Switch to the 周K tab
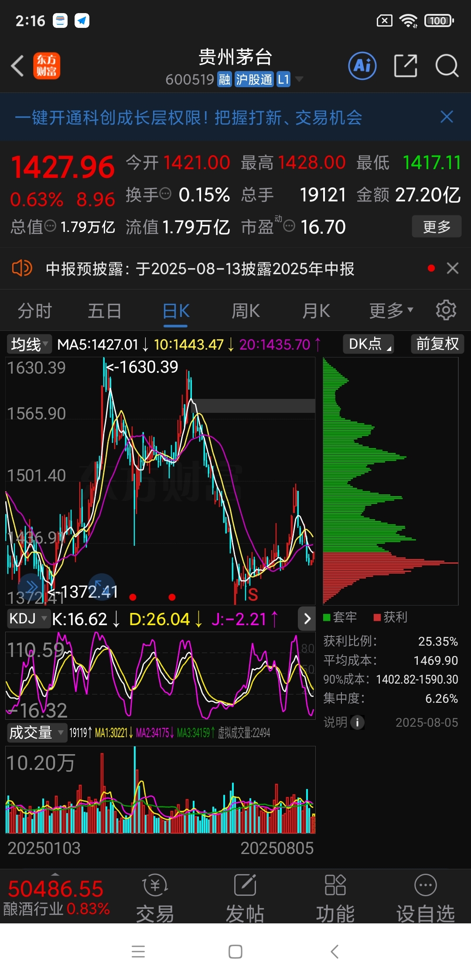Screen dimensions: 471x980 pyautogui.click(x=246, y=311)
